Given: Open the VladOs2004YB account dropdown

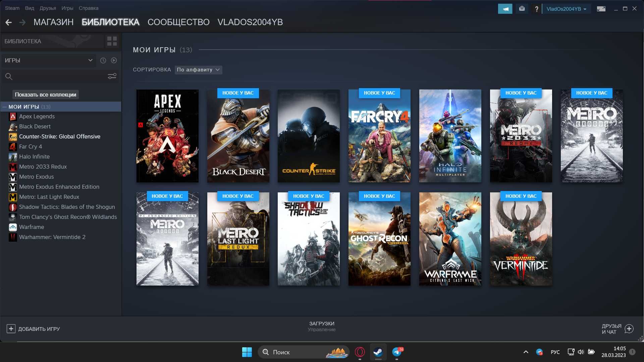Looking at the screenshot, I should pos(566,9).
